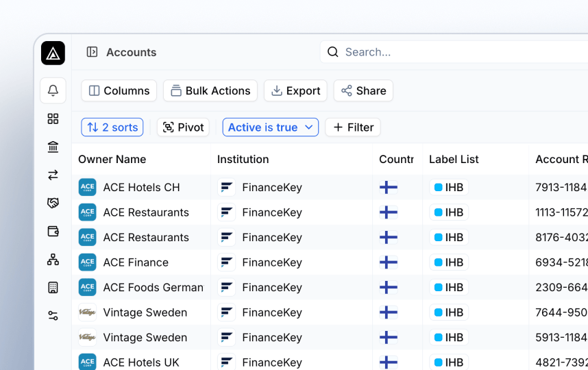
Task: Click account number starting 7913-1184
Action: (561, 187)
